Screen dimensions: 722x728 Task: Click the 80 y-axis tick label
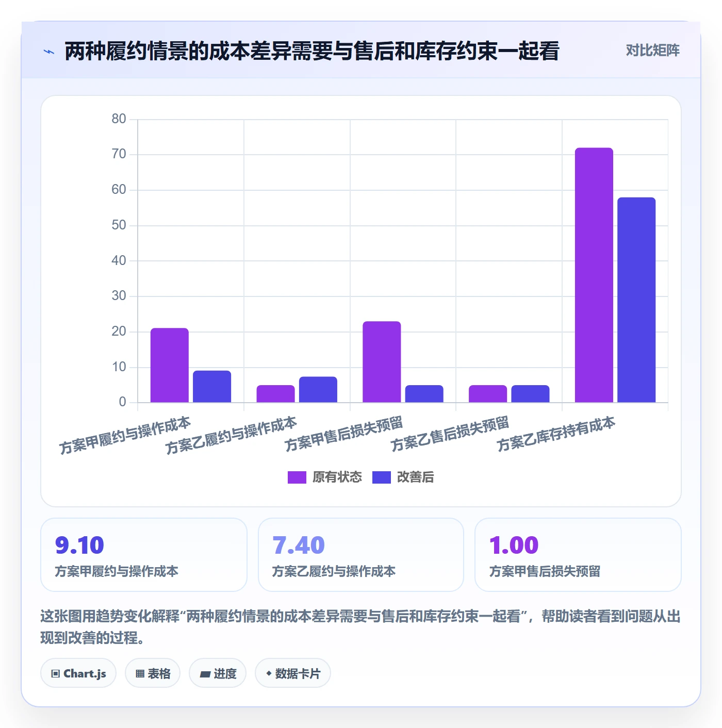click(119, 119)
